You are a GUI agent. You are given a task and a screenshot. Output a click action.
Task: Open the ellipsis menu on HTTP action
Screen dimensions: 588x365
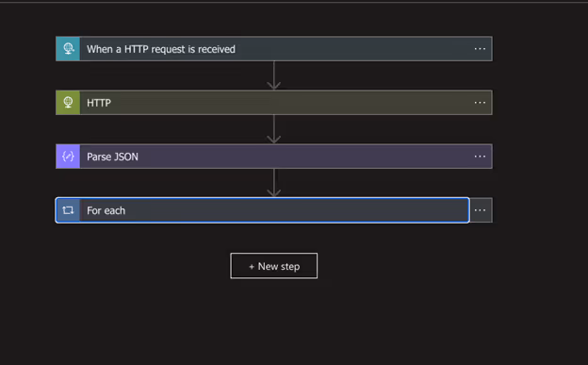pos(480,103)
